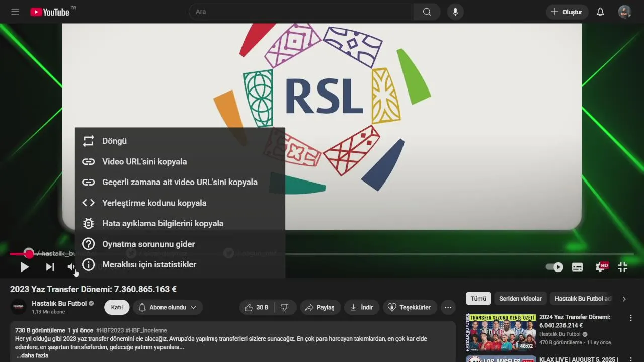Open more actions three-dot button
644x362 pixels.
[x=448, y=307]
